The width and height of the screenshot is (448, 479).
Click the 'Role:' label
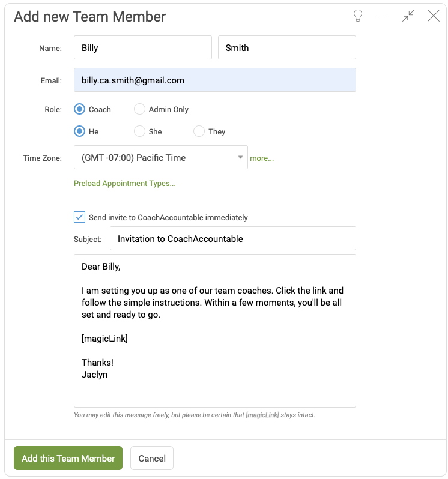click(53, 110)
